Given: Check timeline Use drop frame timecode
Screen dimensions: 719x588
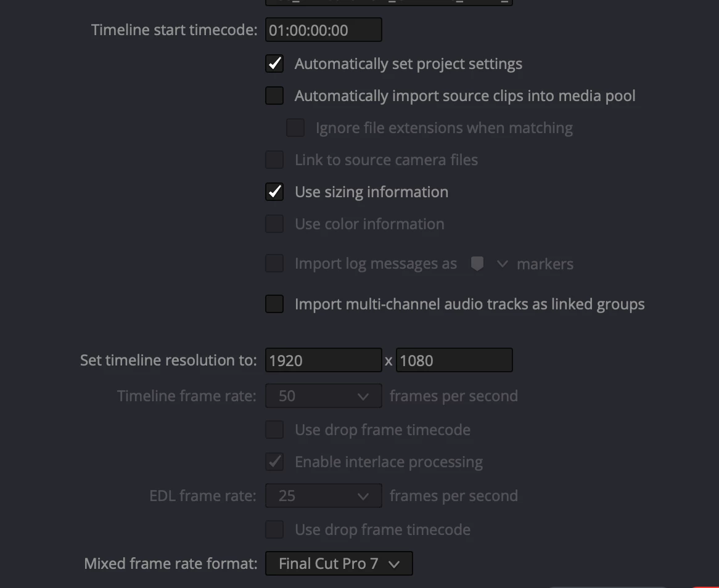Looking at the screenshot, I should pyautogui.click(x=274, y=430).
